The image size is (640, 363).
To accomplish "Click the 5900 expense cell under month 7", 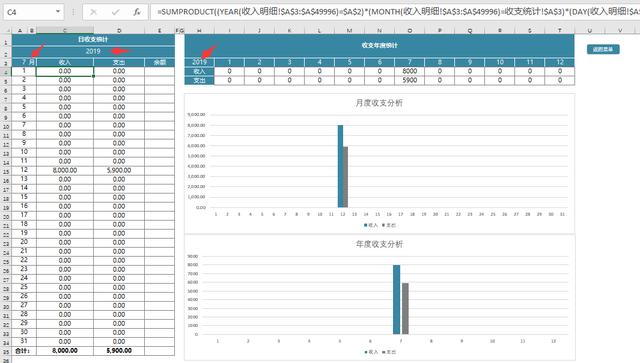I will (409, 80).
